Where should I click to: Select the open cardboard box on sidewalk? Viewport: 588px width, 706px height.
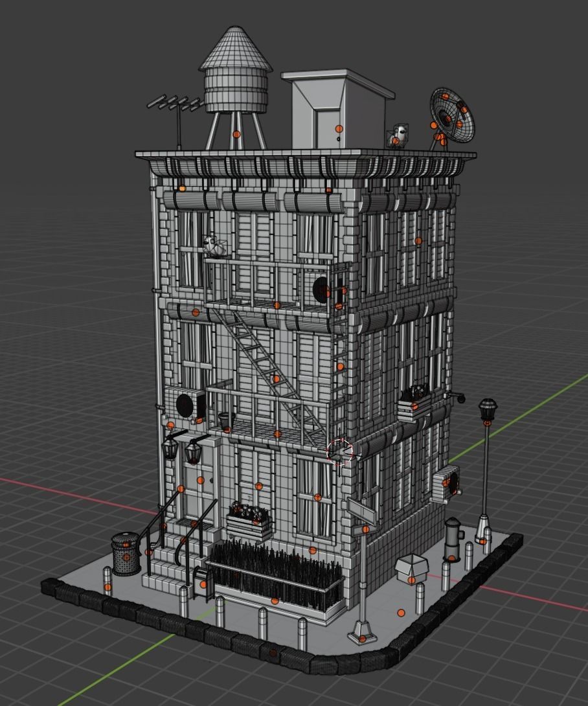coord(411,569)
